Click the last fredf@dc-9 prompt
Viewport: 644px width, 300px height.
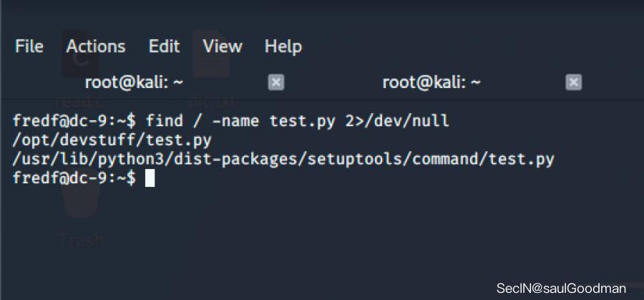74,178
